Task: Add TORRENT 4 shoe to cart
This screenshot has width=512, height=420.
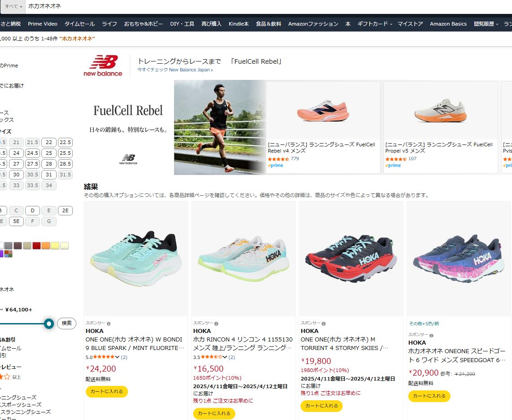Action: click(322, 406)
